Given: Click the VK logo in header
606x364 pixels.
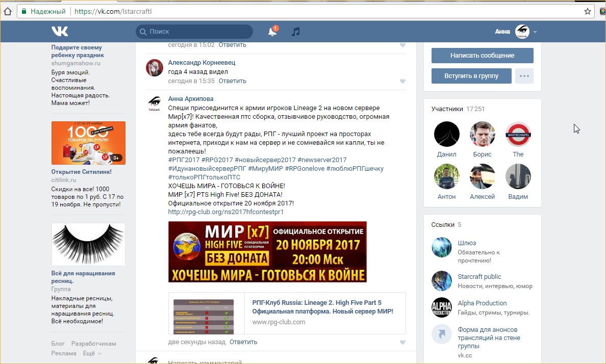Looking at the screenshot, I should (x=60, y=31).
